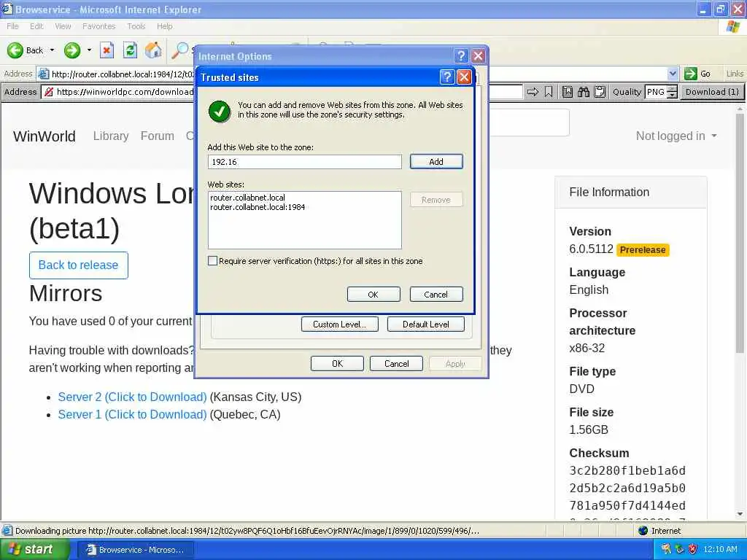
Task: Click the red security shield tray icon
Action: (693, 549)
